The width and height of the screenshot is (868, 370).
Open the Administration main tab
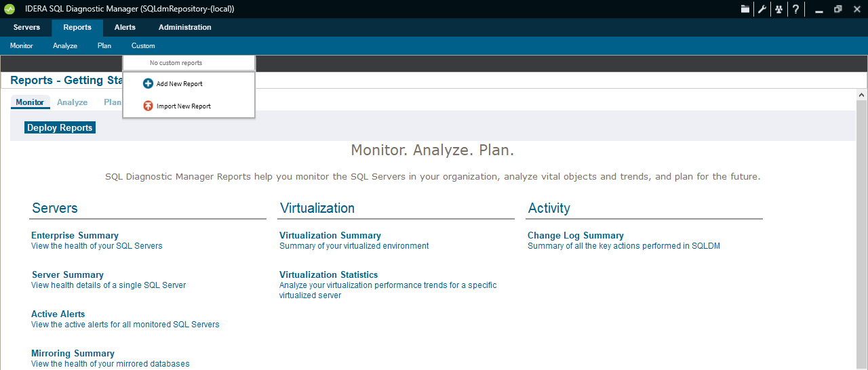click(184, 28)
